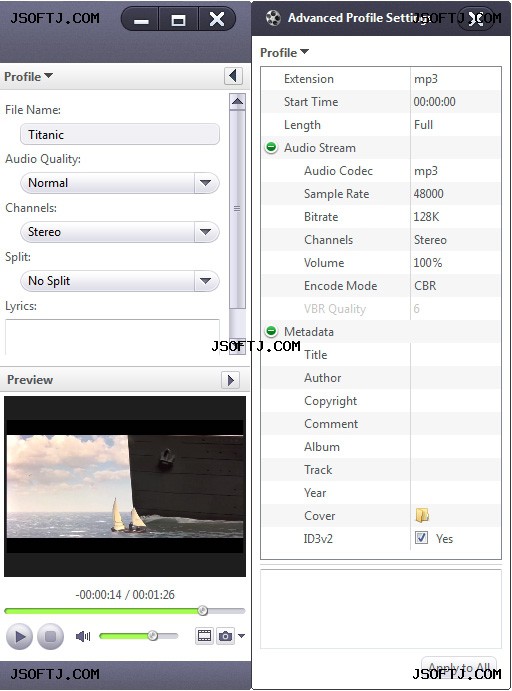Select the Audio Codec row
The image size is (512, 691).
coord(381,171)
